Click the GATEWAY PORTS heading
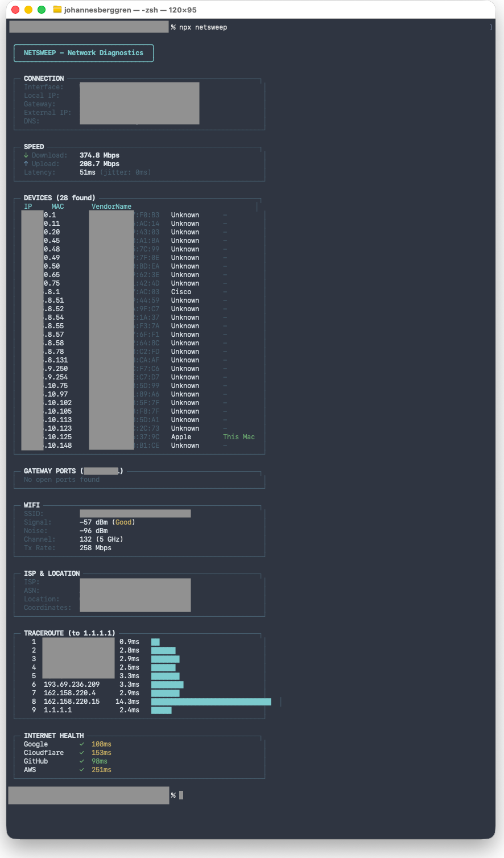Viewport: 504px width, 858px height. tap(73, 471)
